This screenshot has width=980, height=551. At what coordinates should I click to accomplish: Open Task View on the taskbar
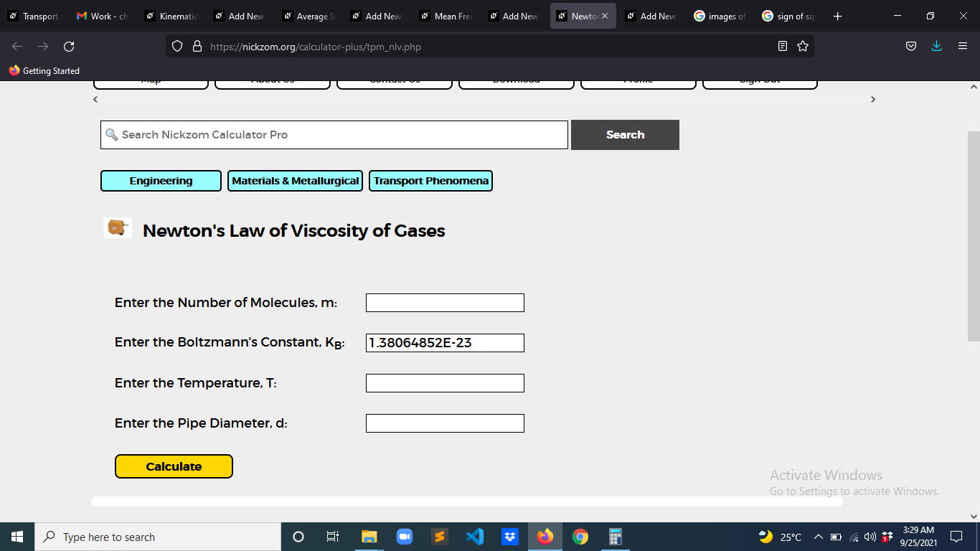(x=332, y=537)
